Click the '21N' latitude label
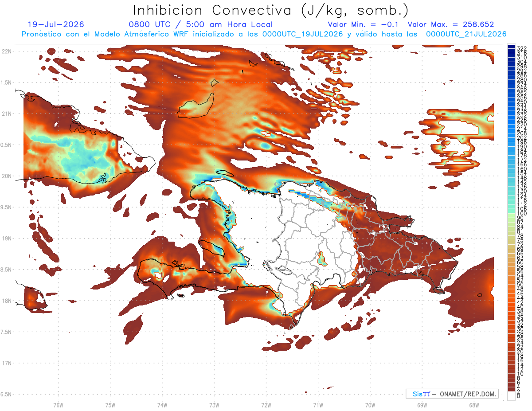This screenshot has width=532, height=411. [7, 114]
